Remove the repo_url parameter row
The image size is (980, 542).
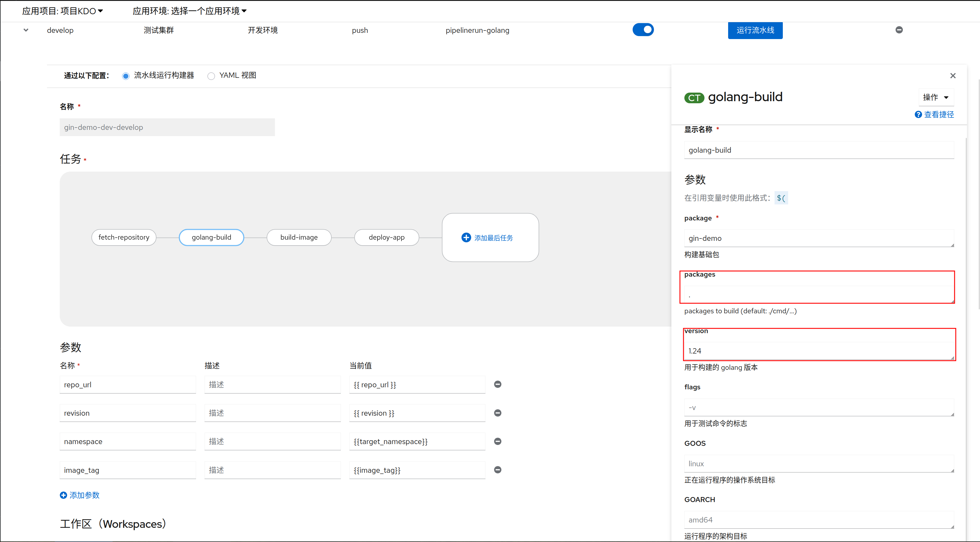coord(497,384)
